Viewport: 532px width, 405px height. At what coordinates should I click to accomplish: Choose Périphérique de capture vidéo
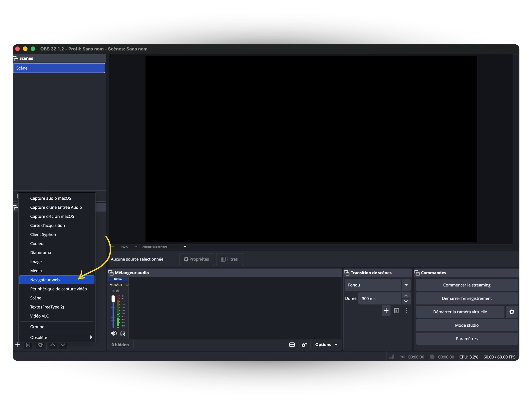point(57,289)
